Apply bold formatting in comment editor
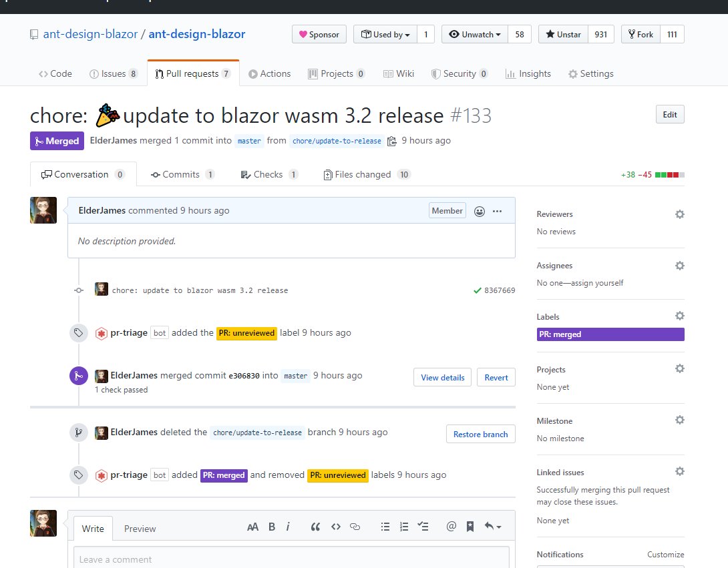The width and height of the screenshot is (728, 568). [272, 527]
